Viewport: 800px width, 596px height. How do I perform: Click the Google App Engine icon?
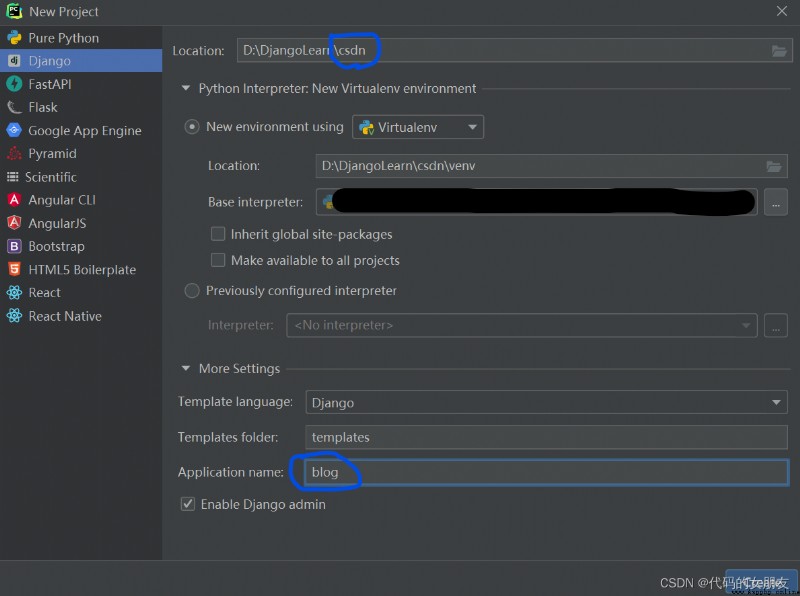(x=14, y=131)
